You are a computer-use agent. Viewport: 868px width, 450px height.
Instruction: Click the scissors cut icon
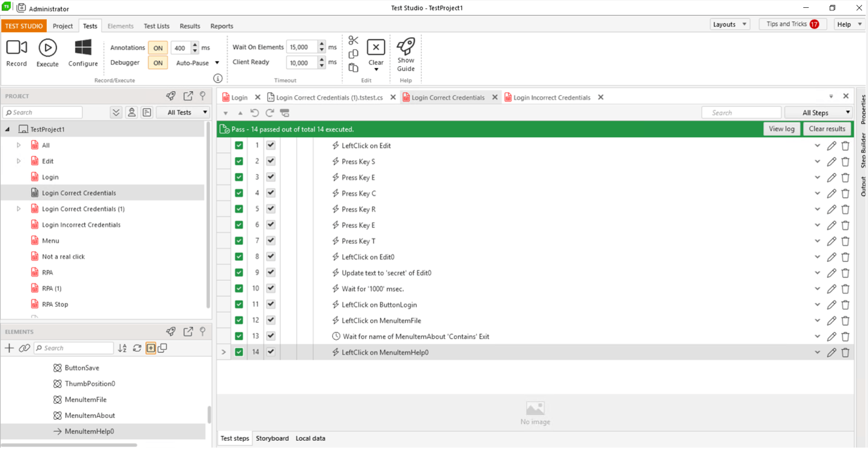353,40
